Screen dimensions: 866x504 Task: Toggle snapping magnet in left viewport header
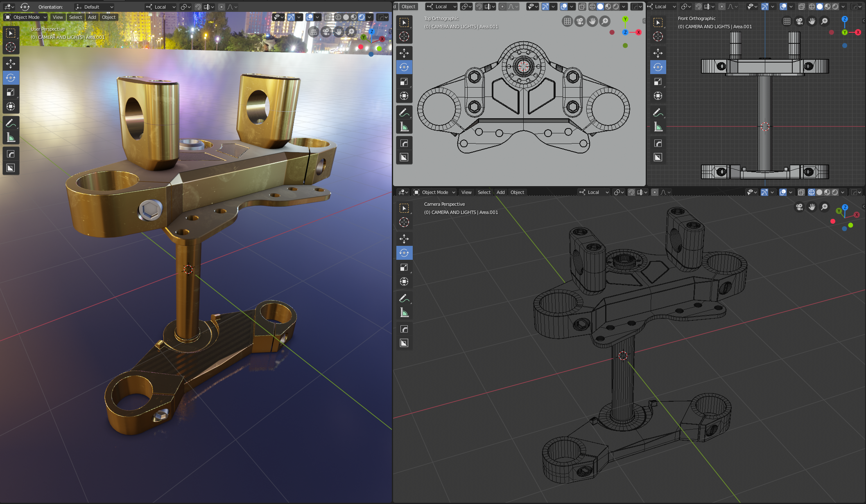coord(198,7)
